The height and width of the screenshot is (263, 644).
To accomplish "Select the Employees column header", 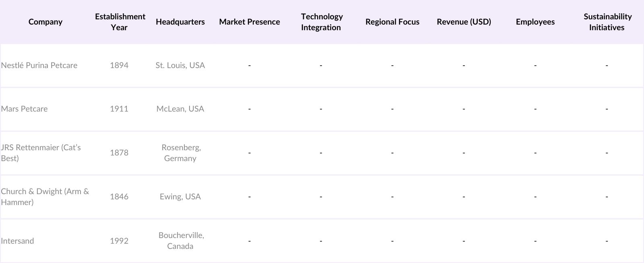I will tap(535, 22).
